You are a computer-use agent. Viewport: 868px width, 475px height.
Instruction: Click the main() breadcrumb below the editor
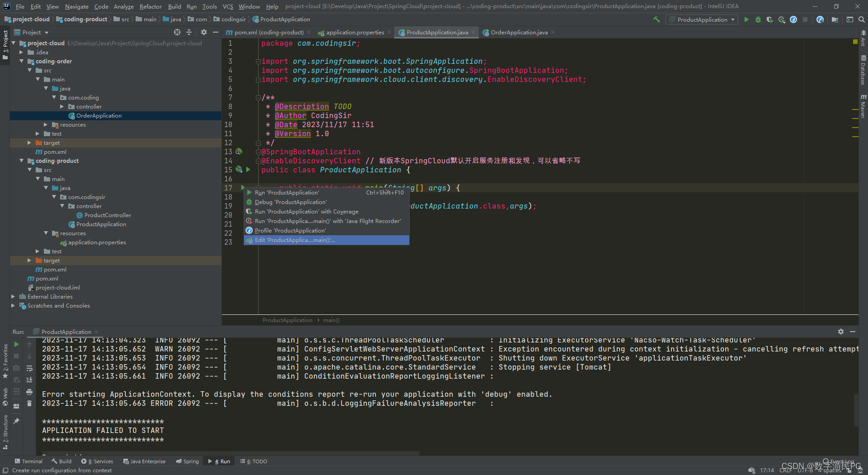(x=331, y=320)
